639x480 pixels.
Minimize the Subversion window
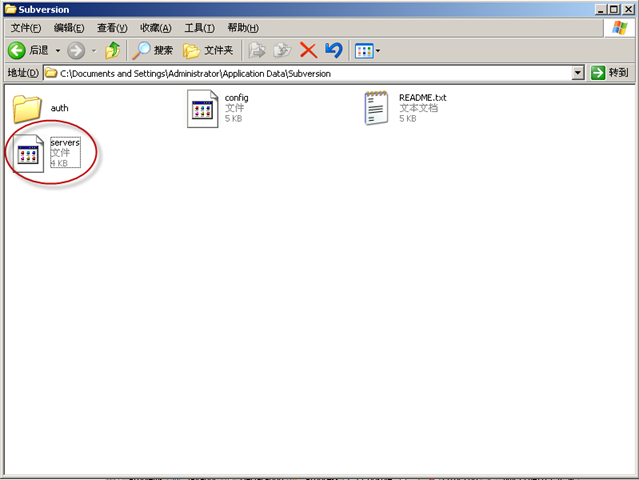[x=600, y=9]
